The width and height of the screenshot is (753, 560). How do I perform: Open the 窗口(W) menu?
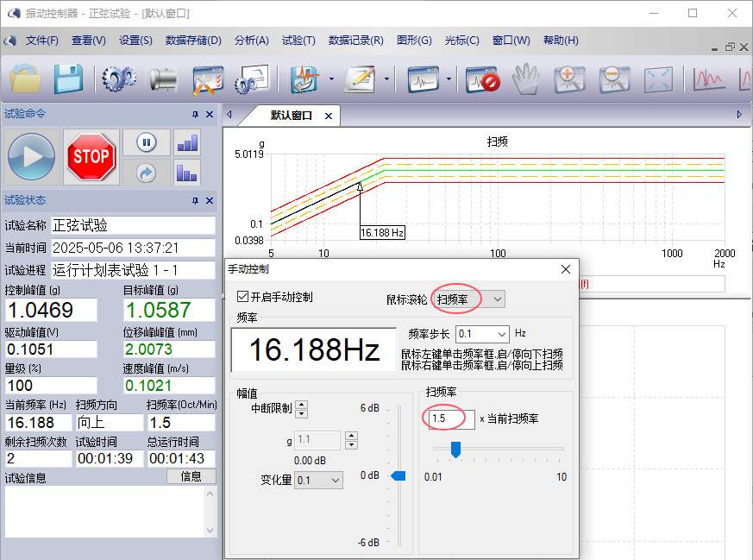point(511,41)
